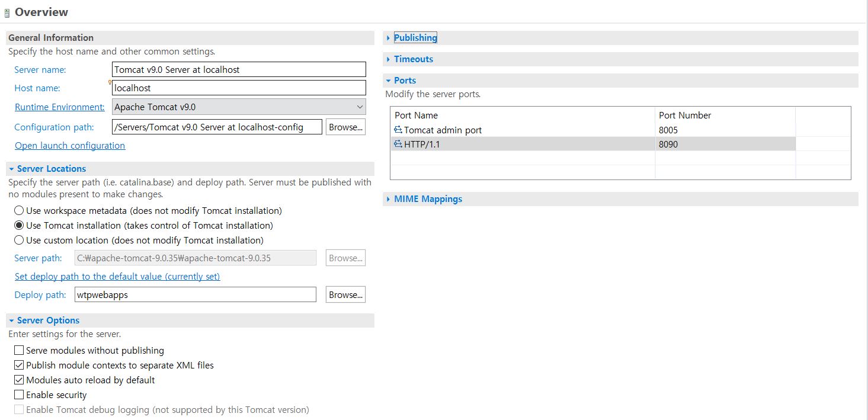Enable Serve modules without publishing
The width and height of the screenshot is (868, 420).
pos(19,350)
